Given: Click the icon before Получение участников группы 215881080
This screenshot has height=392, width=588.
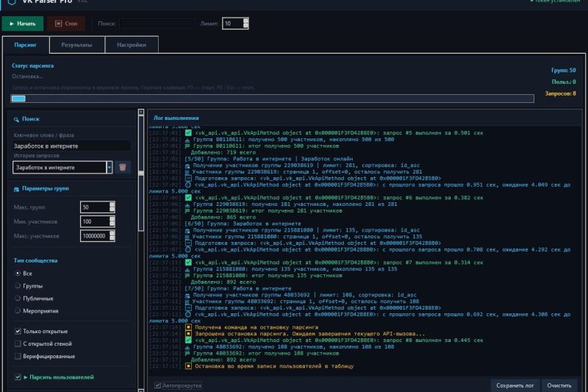Looking at the screenshot, I should [187, 230].
